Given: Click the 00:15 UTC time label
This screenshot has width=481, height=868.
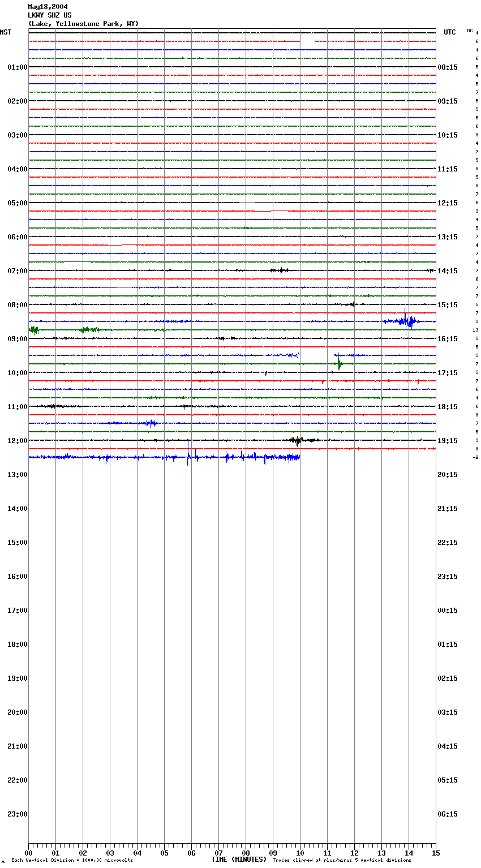Looking at the screenshot, I should [448, 611].
